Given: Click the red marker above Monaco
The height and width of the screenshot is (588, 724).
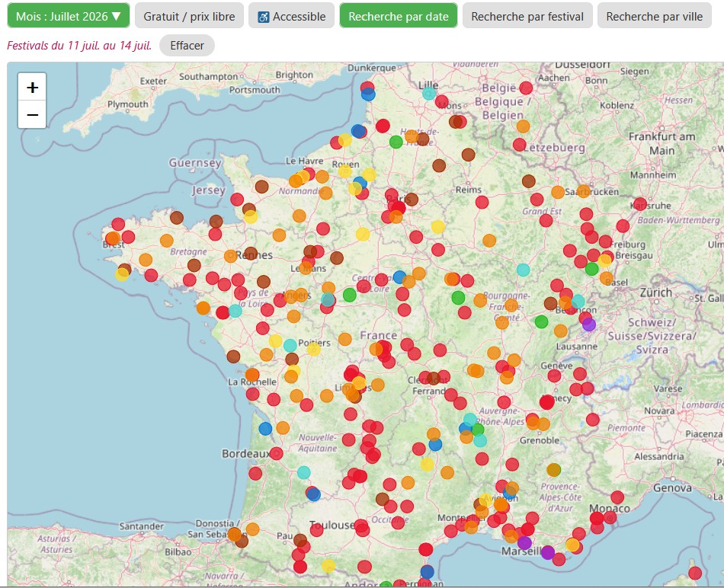Looking at the screenshot, I should pyautogui.click(x=617, y=497).
